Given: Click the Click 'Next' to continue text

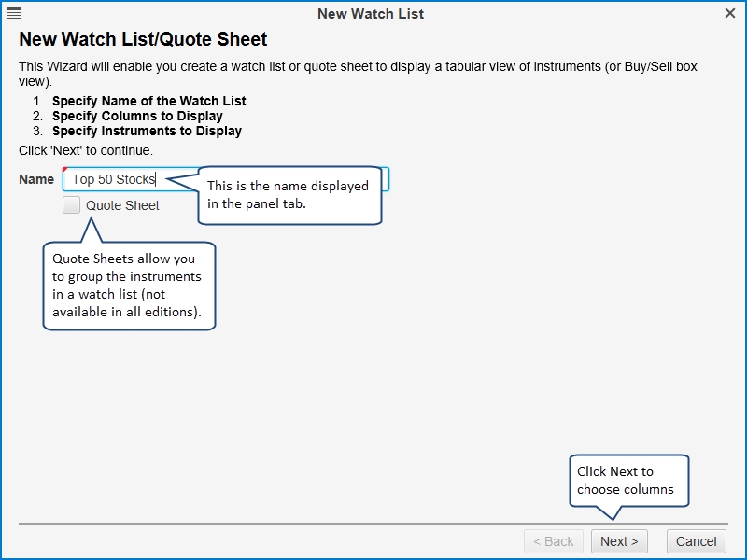Looking at the screenshot, I should [x=86, y=150].
